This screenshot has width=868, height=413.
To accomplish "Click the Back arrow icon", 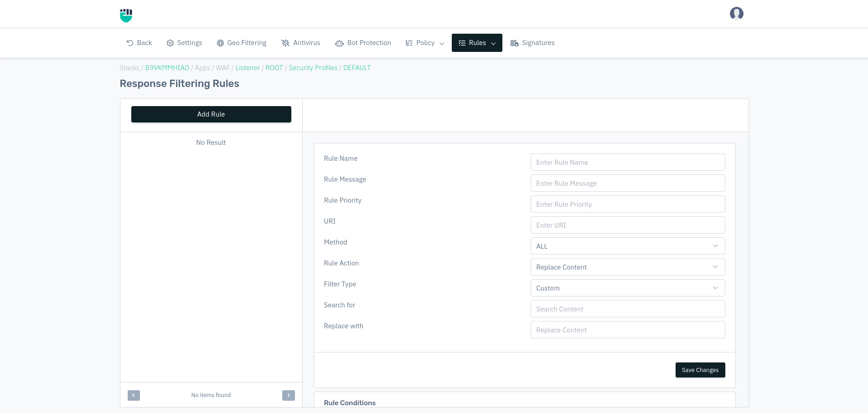I will (x=130, y=43).
